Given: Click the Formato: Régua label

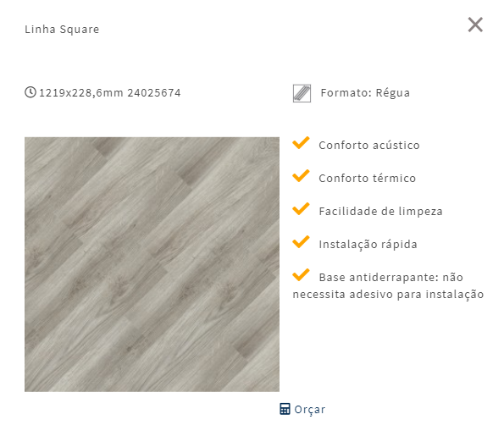Looking at the screenshot, I should point(365,93).
